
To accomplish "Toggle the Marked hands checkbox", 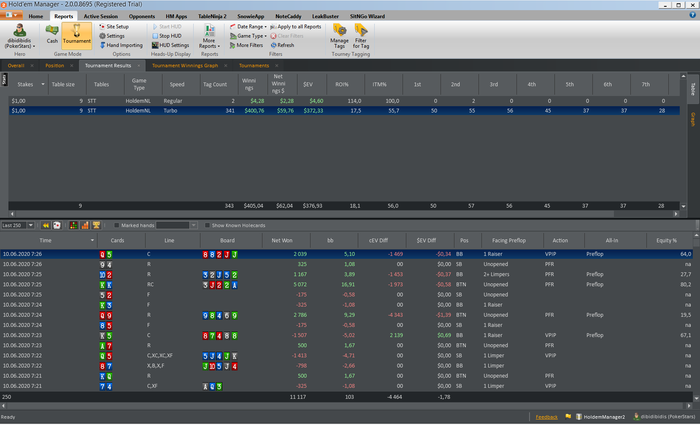I will pos(117,225).
